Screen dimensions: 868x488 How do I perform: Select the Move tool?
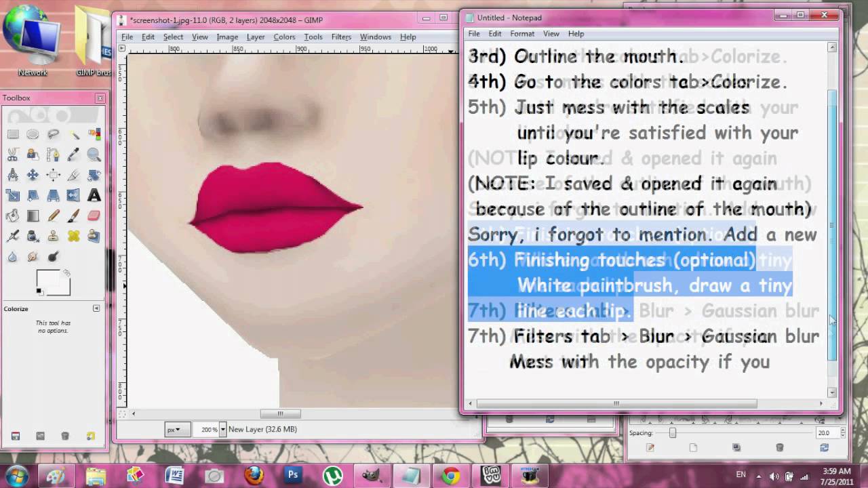[33, 175]
